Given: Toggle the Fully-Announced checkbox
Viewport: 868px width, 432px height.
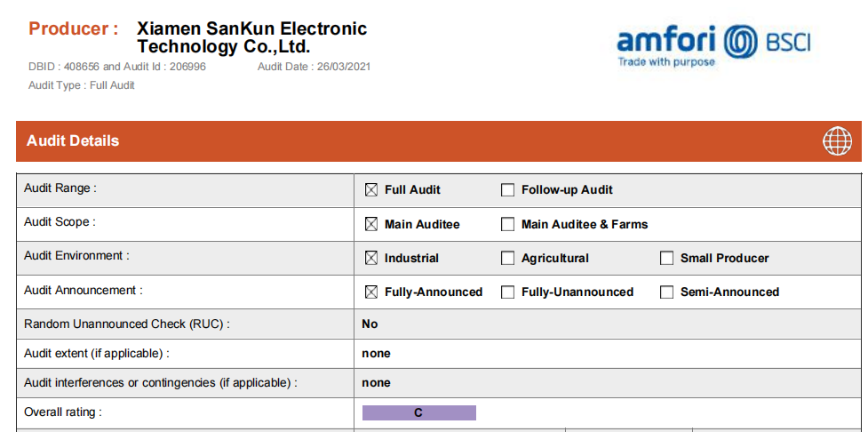Looking at the screenshot, I should click(x=371, y=292).
